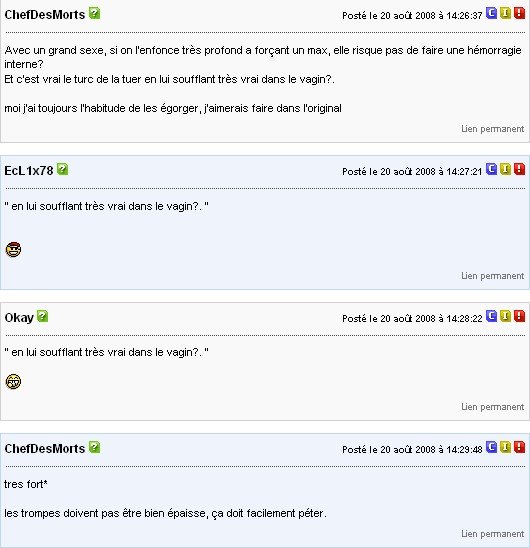Click yellow I icon on 14:27:21 post
The image size is (530, 548).
(x=506, y=169)
